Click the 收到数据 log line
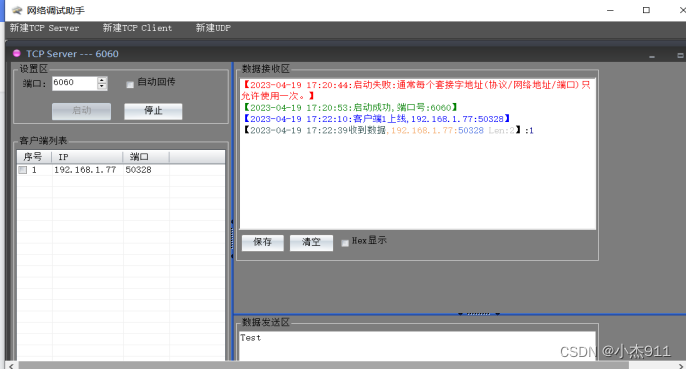Viewport: 687px width, 369px height. click(388, 131)
